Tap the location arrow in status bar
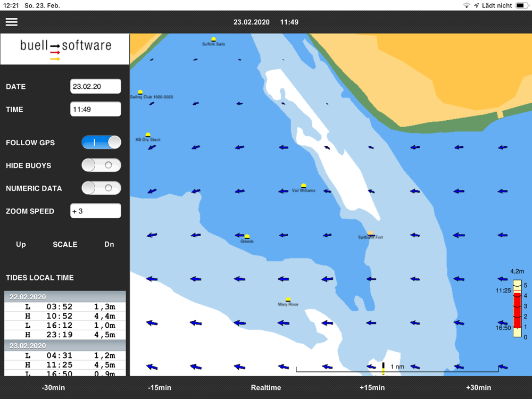532x399 pixels. click(x=476, y=5)
